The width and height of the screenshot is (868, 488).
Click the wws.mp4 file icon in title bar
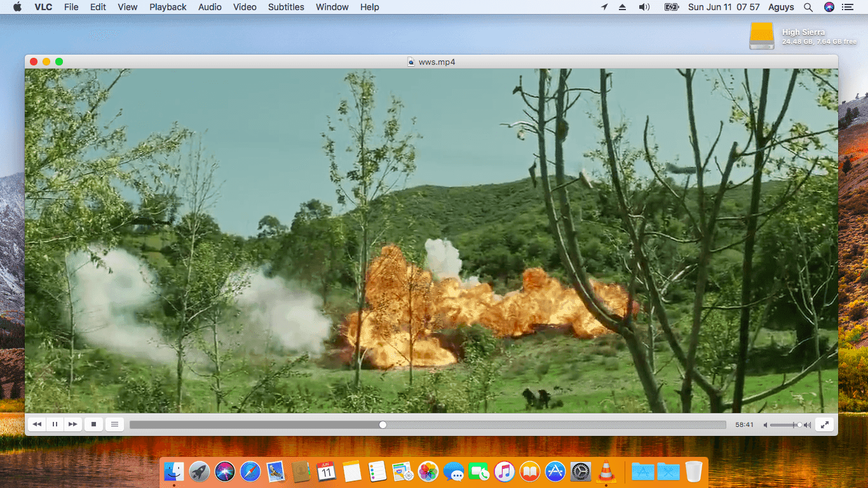411,62
